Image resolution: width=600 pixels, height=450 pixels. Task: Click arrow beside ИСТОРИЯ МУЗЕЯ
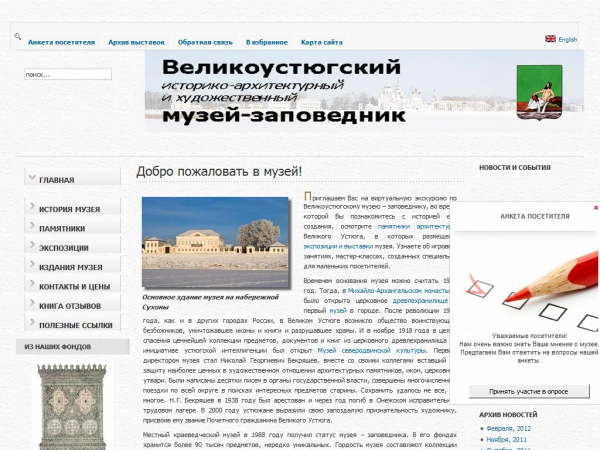(32, 206)
